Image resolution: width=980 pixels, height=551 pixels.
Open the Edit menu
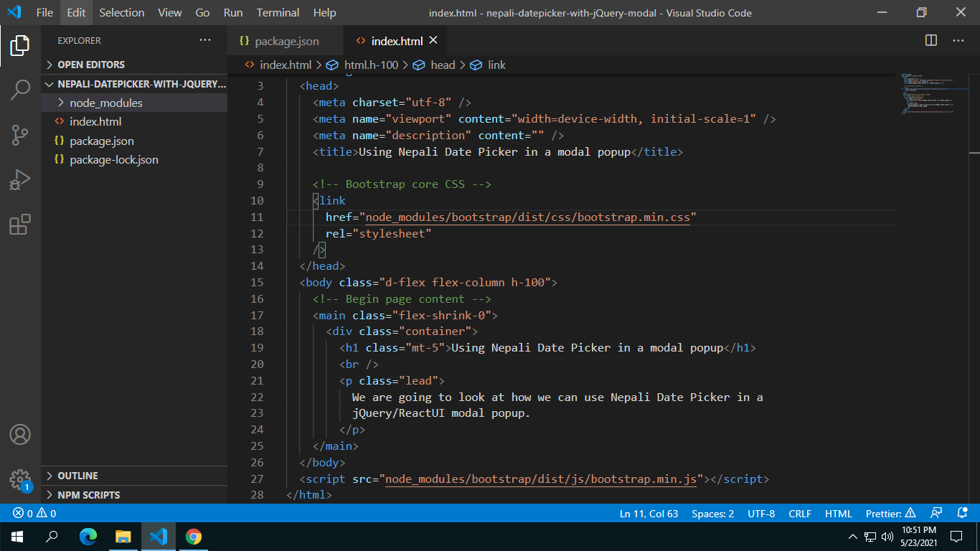point(76,12)
